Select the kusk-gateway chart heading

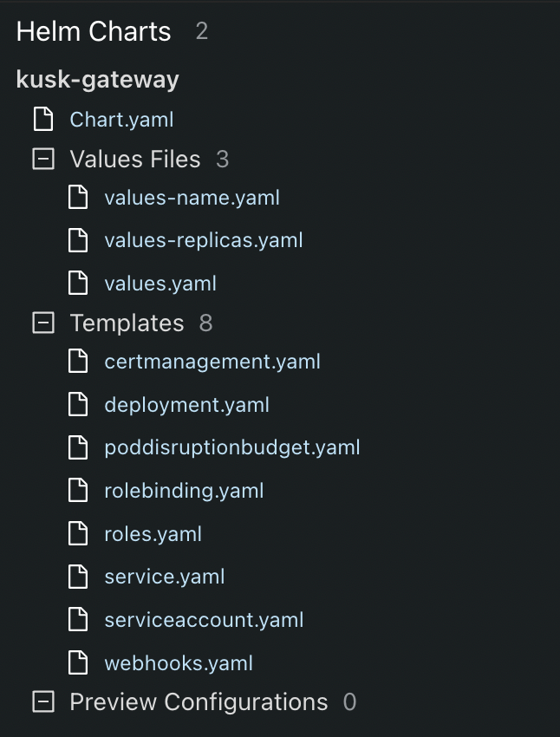(98, 80)
